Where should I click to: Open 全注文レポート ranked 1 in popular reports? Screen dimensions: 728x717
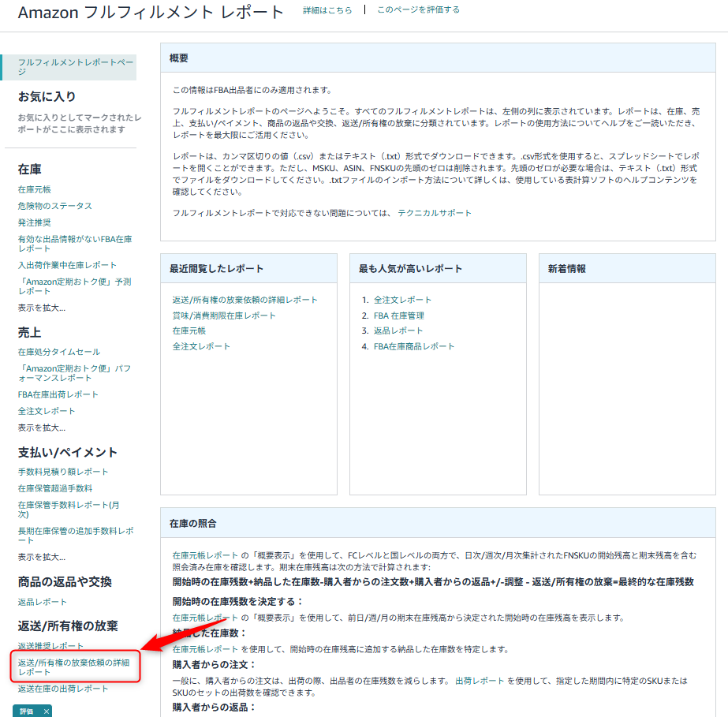402,300
